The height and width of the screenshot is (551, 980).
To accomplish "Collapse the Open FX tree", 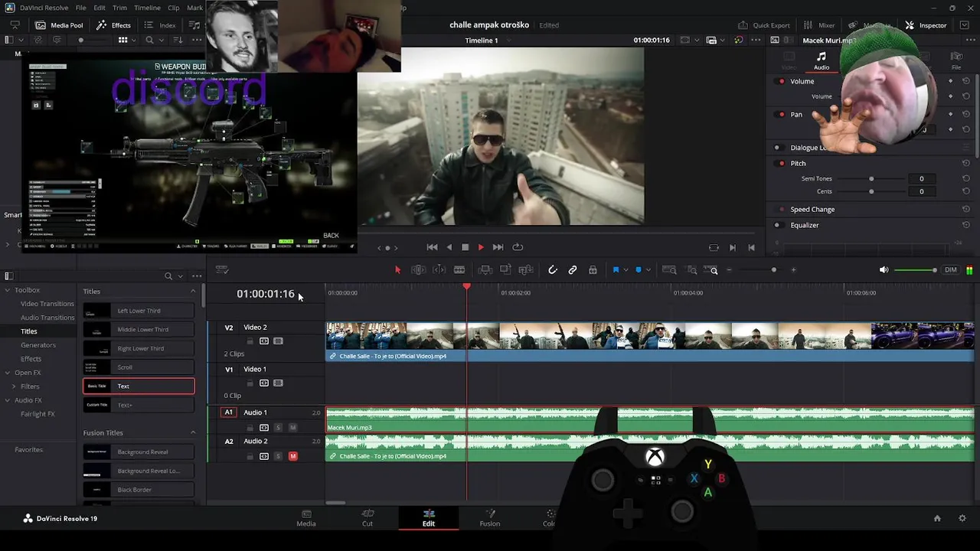I will [8, 373].
